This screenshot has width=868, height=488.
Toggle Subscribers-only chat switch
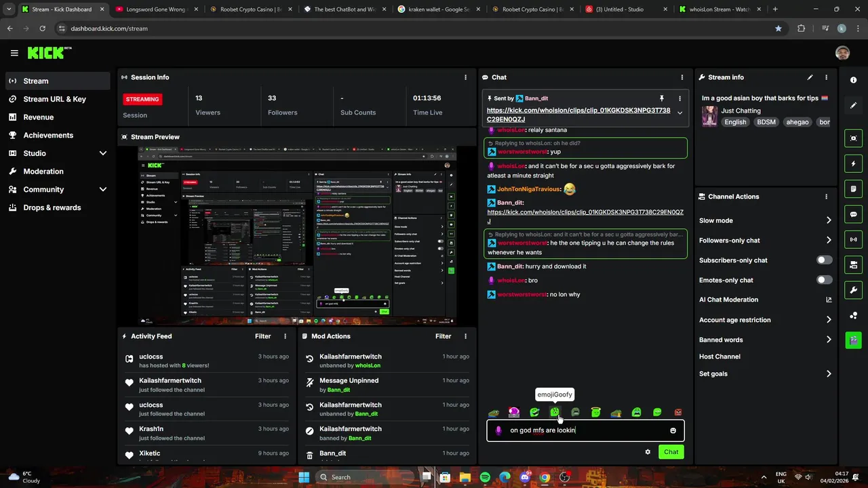[x=825, y=260]
